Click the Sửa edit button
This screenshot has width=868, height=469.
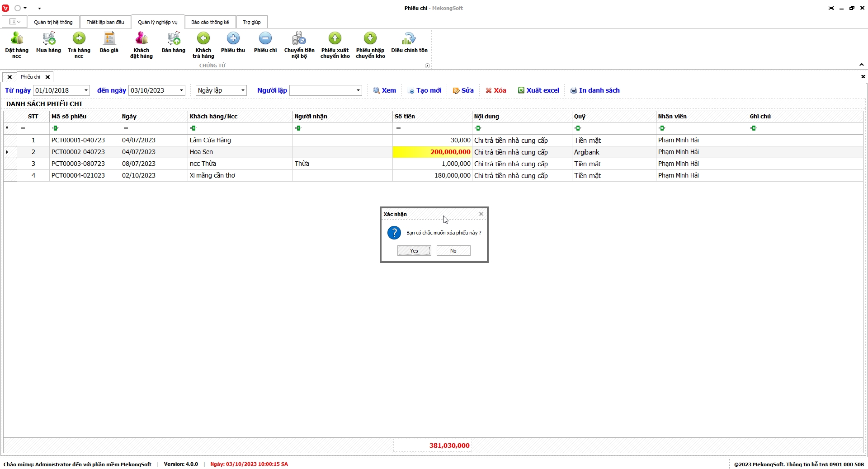[463, 90]
